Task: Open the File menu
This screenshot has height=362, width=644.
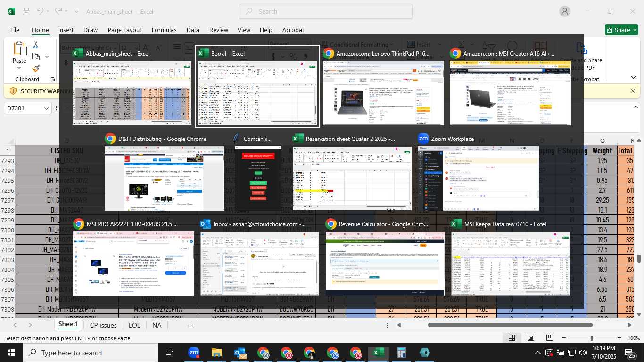Action: point(15,30)
